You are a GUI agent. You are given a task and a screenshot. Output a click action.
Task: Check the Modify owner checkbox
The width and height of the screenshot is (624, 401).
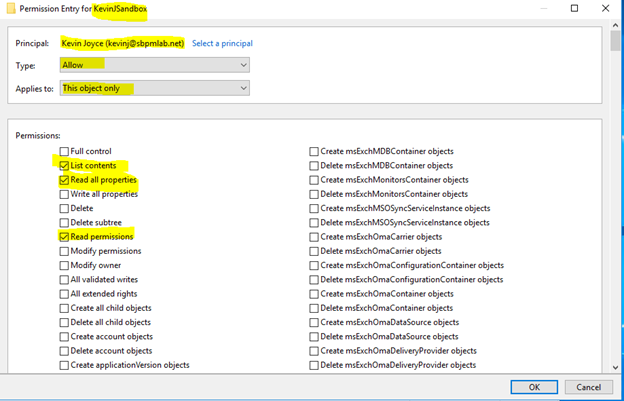[64, 265]
